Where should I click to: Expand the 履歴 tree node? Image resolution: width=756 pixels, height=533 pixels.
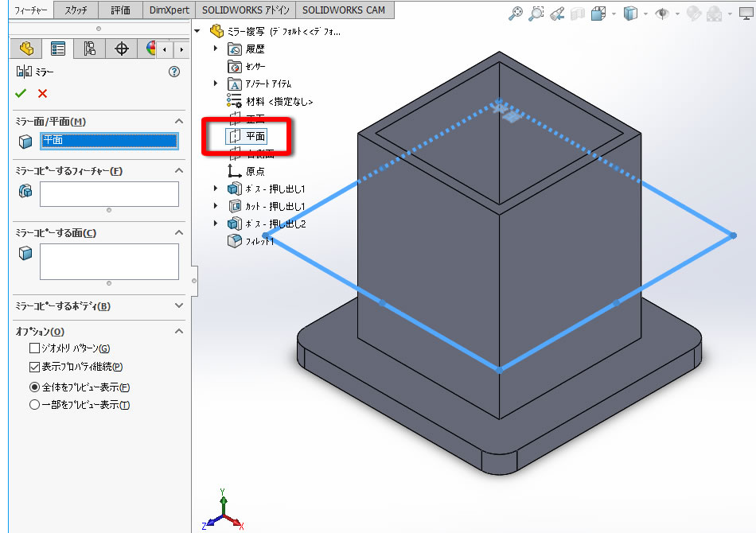pos(216,49)
